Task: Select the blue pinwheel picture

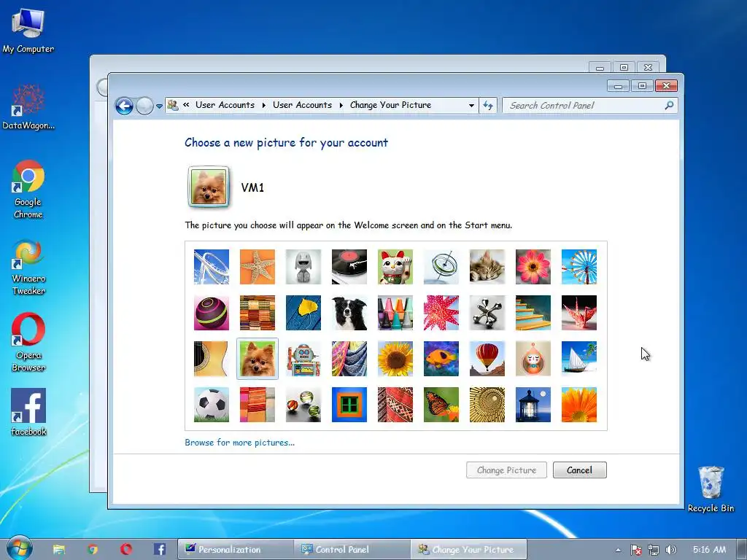Action: [578, 267]
